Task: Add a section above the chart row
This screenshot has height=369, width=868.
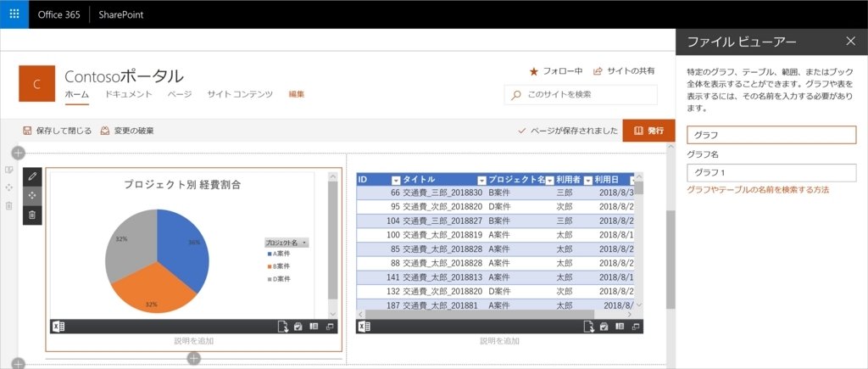Action: (x=19, y=153)
